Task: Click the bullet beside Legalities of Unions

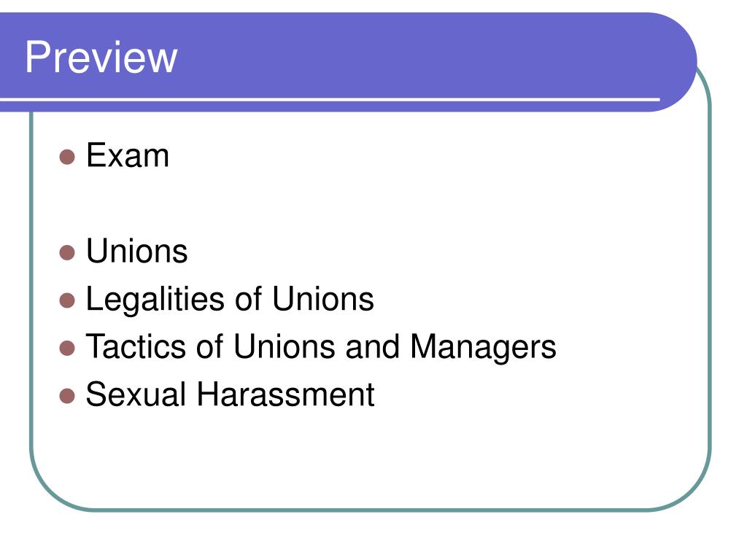Action: tap(67, 300)
